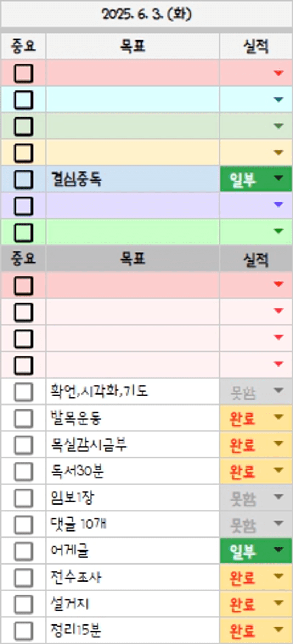293x644 pixels.
Task: Toggle the checkbox in the purple row
Action: click(x=23, y=206)
